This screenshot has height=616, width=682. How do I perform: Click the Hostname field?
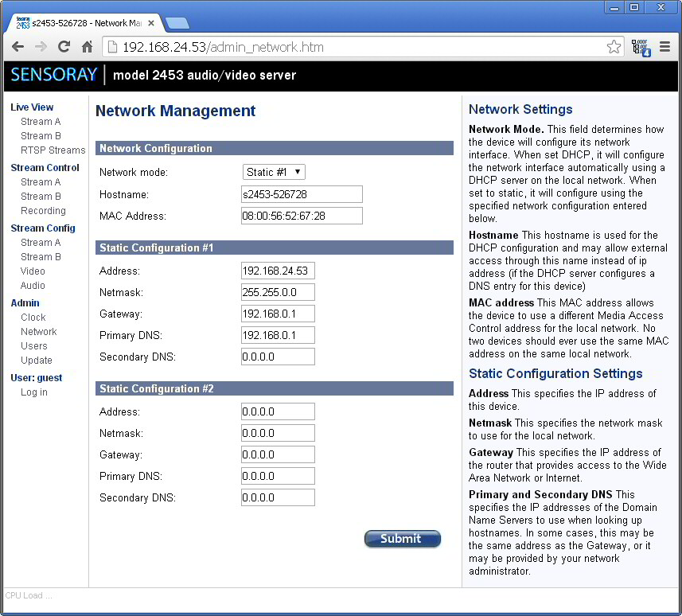302,194
